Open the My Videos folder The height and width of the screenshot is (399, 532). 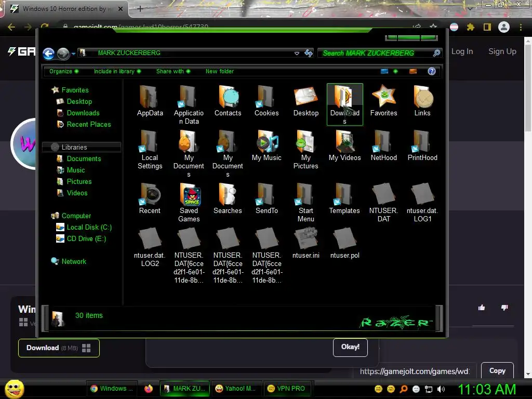pyautogui.click(x=344, y=145)
